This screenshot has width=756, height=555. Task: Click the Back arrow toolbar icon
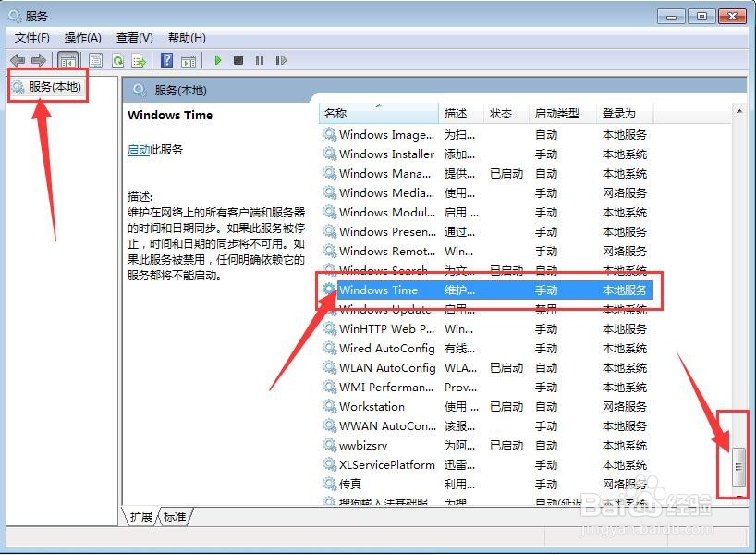(x=18, y=60)
